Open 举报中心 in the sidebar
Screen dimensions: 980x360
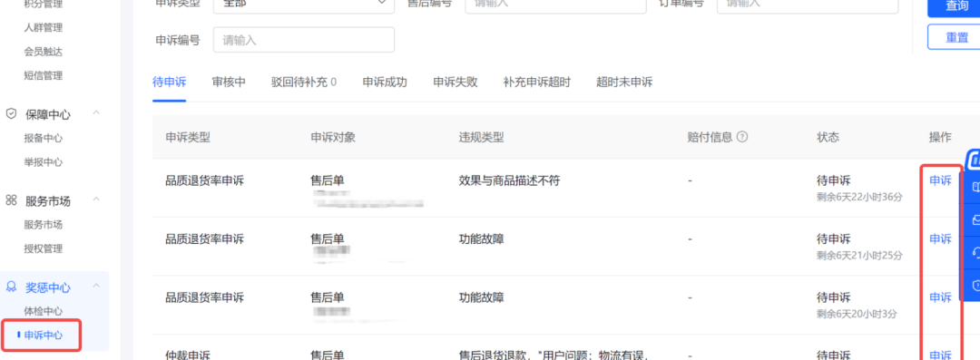coord(44,162)
